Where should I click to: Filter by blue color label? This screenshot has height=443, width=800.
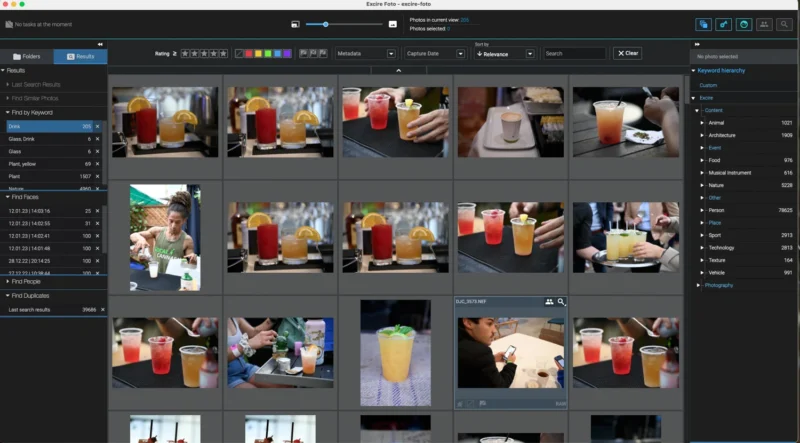[x=278, y=53]
